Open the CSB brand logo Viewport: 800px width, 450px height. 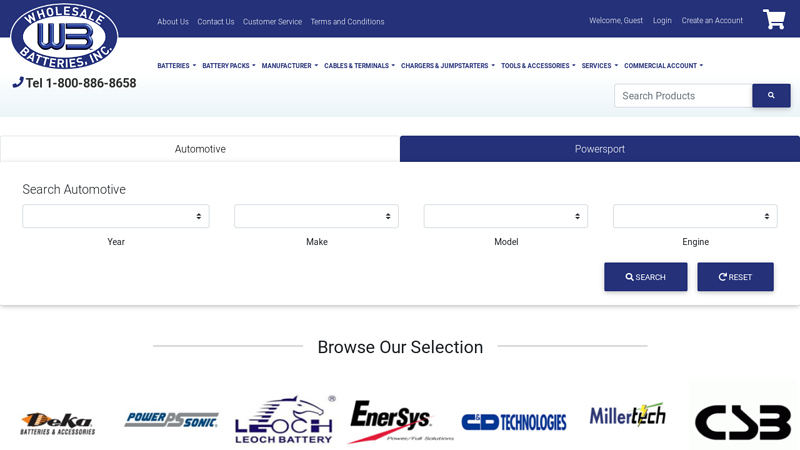743,422
